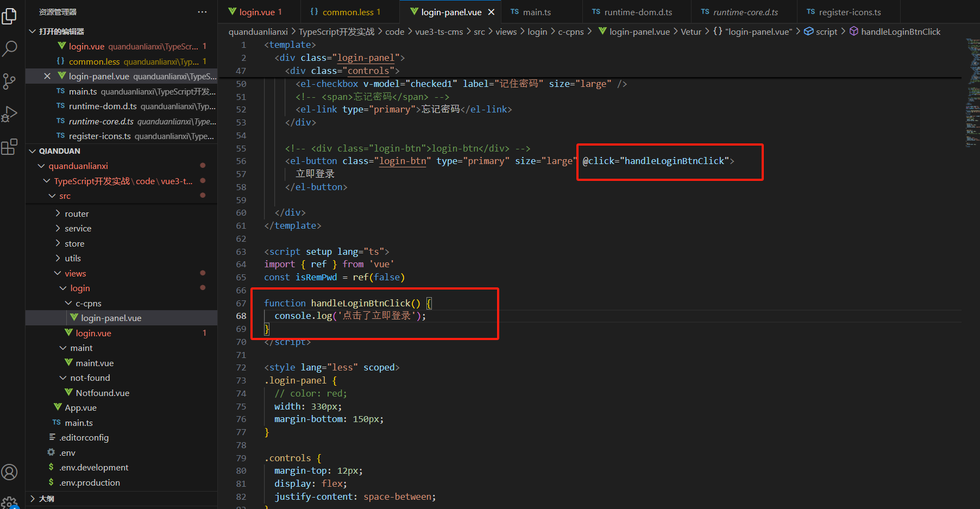The width and height of the screenshot is (980, 509).
Task: Select runtime-core.d.ts in open editors list
Action: pyautogui.click(x=122, y=121)
